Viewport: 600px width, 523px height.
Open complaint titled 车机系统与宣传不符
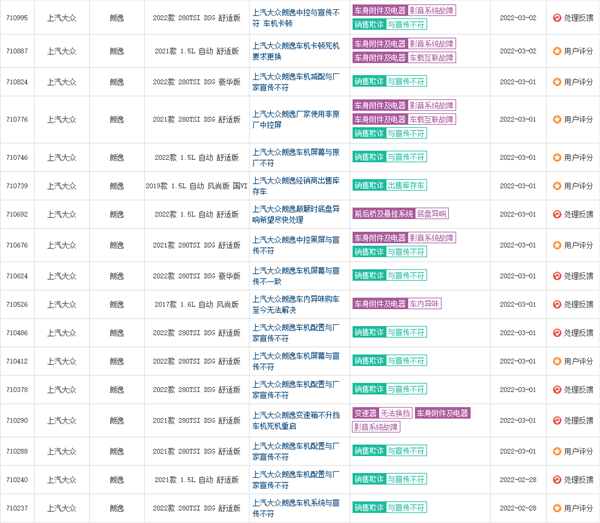pos(296,508)
